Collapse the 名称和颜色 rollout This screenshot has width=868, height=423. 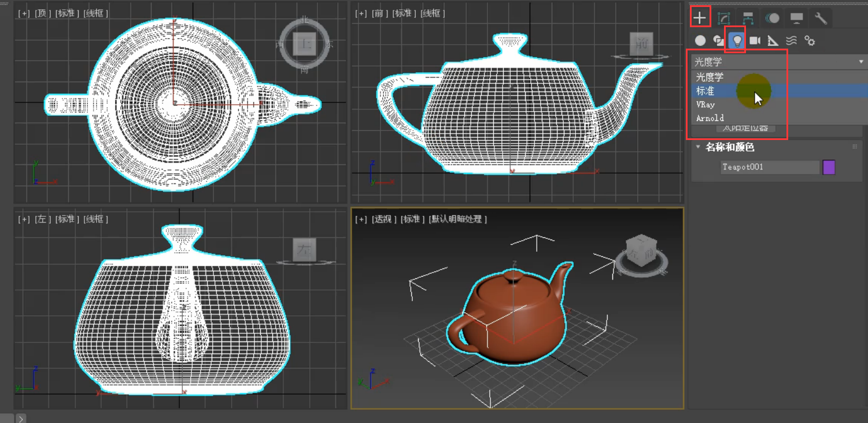pos(697,148)
